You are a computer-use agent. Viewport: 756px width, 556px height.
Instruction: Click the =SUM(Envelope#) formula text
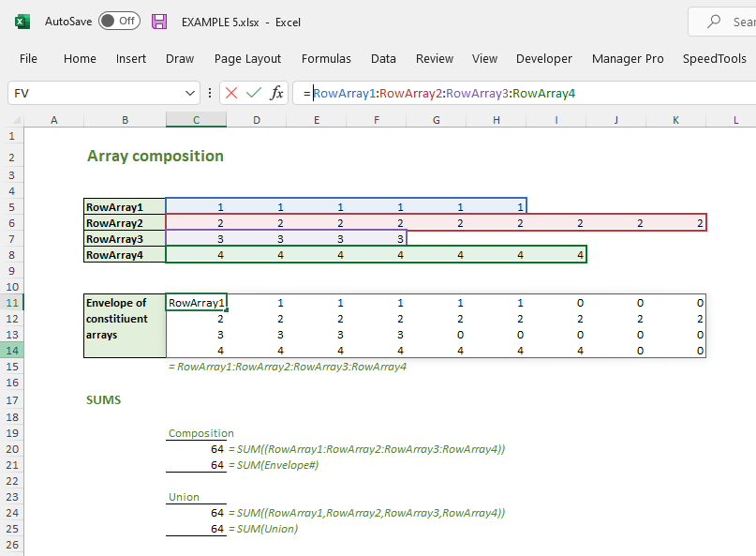[x=274, y=465]
